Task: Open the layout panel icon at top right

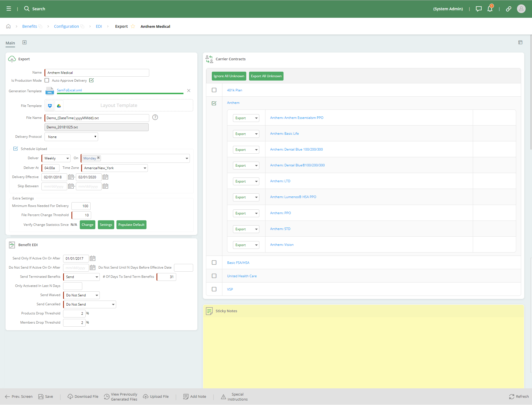Action: 520,42
